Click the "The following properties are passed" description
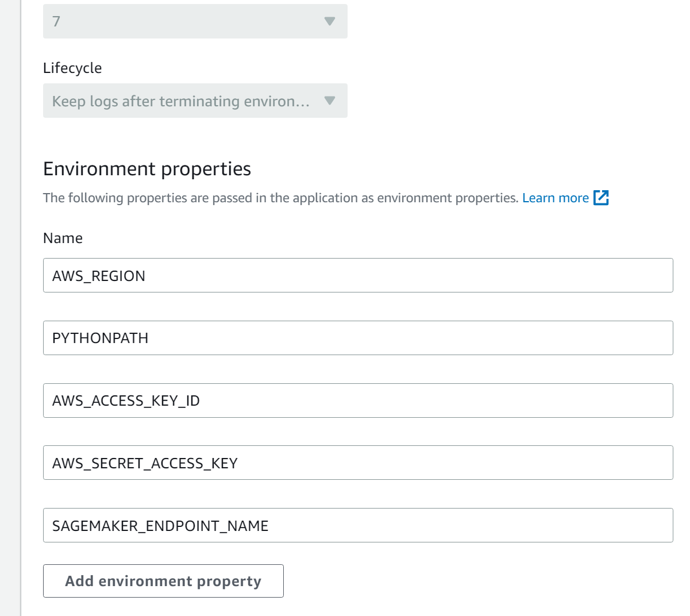 pos(280,198)
